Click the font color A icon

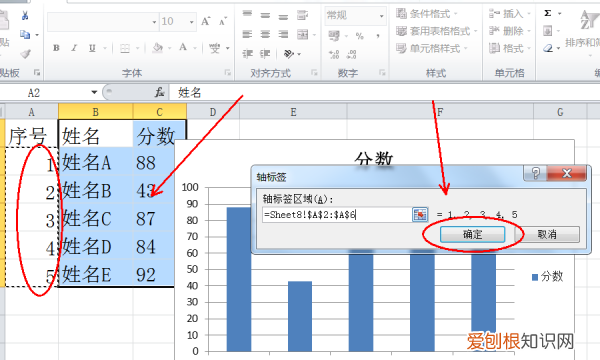(x=183, y=47)
